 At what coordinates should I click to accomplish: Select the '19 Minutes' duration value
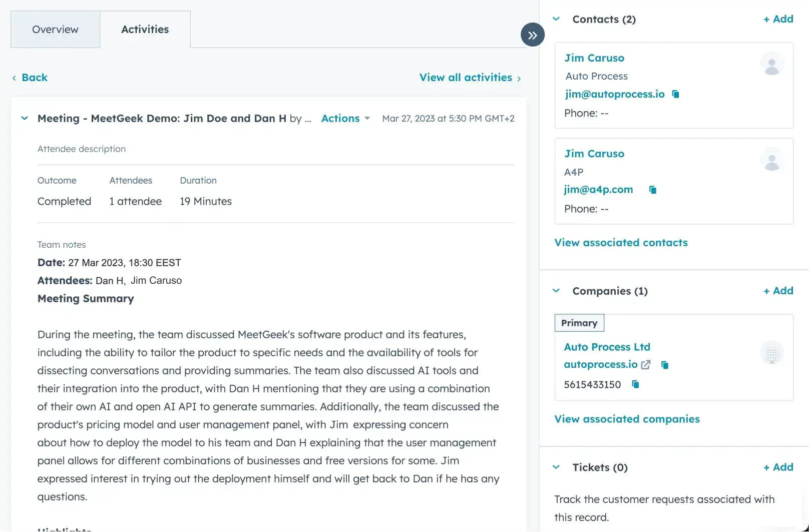point(206,201)
